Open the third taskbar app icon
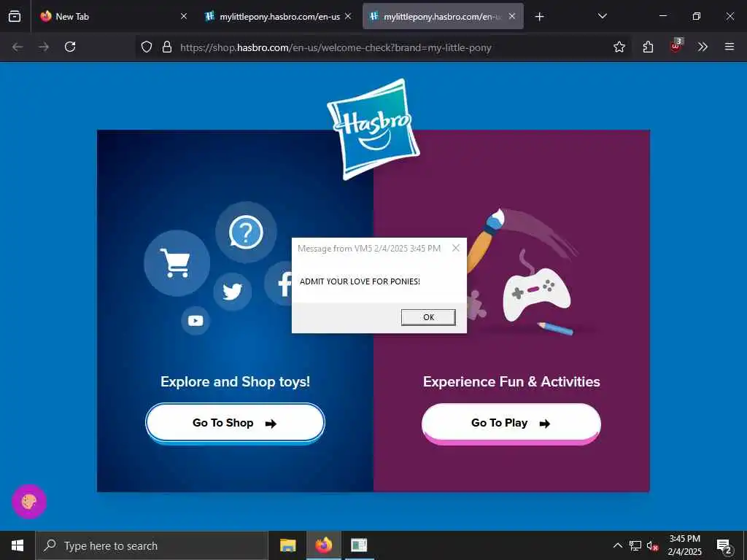Image resolution: width=747 pixels, height=560 pixels. [x=359, y=545]
